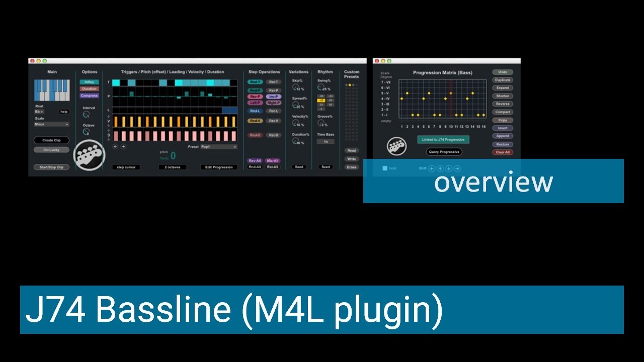Click Undo in Progression Matrix

(503, 72)
